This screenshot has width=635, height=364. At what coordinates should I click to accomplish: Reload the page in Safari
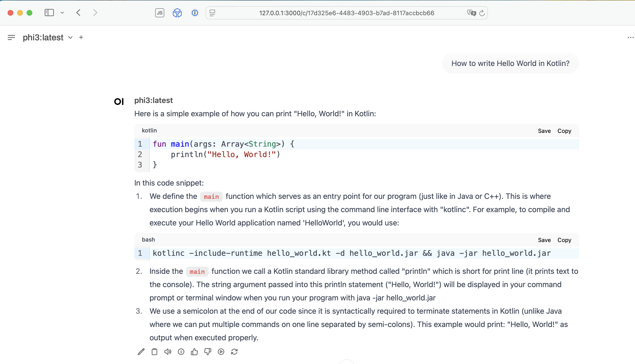tap(482, 13)
